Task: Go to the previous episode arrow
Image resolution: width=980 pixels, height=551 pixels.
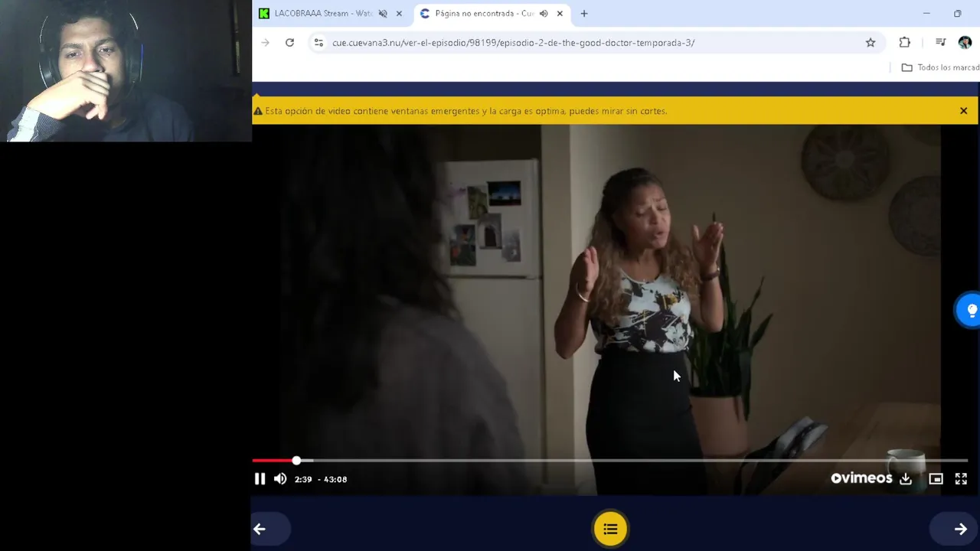Action: pyautogui.click(x=260, y=529)
